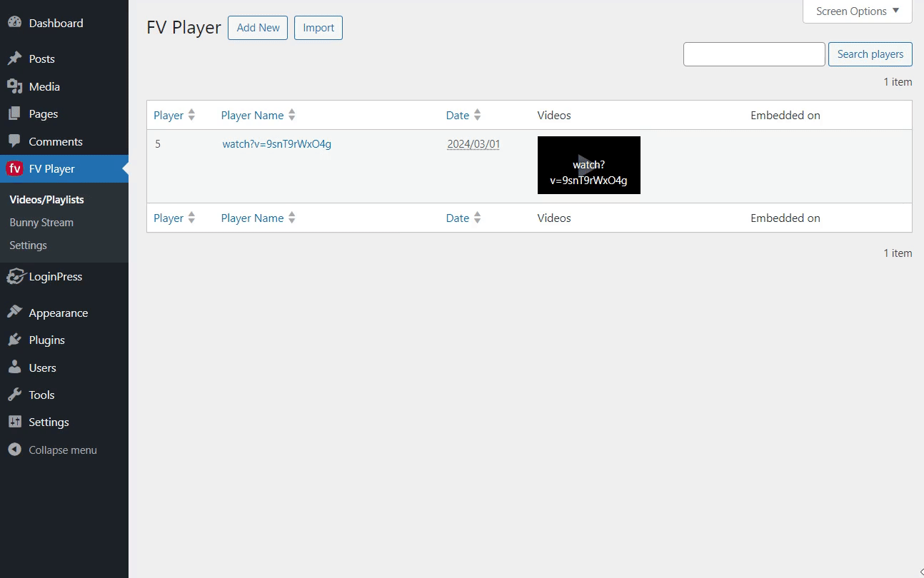The height and width of the screenshot is (578, 924).
Task: Click sort arrows beside bottom Player header
Action: (x=191, y=218)
